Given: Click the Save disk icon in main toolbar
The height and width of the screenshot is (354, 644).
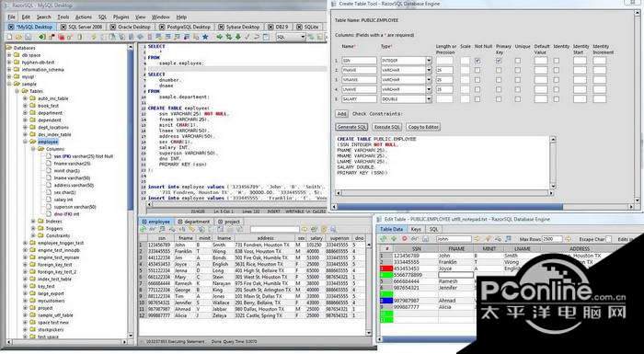Looking at the screenshot, I should point(28,37).
